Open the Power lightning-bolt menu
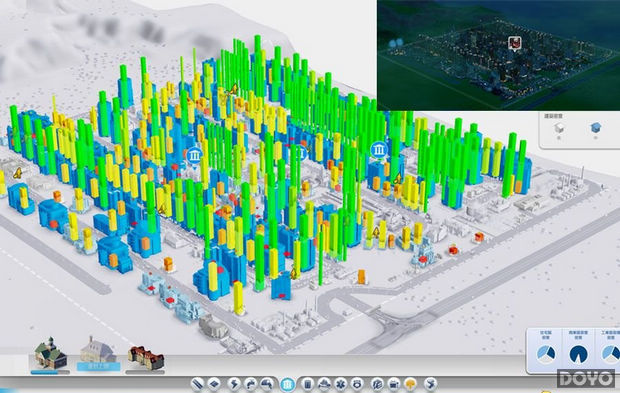Screen dimensions: 620x393 tap(234, 384)
